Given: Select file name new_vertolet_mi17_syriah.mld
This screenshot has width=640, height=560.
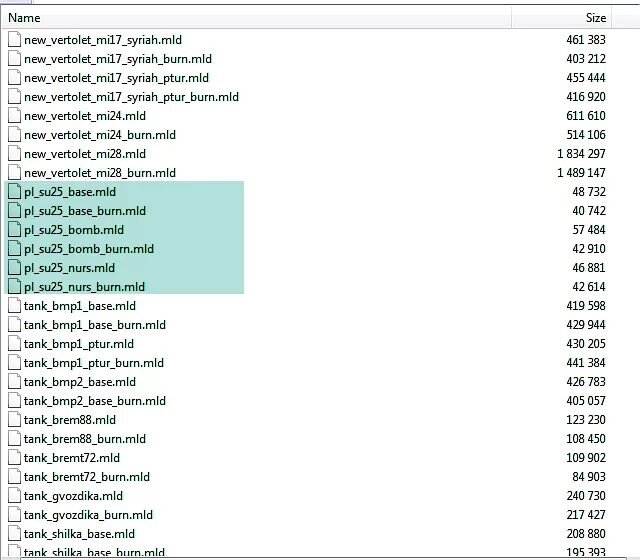Looking at the screenshot, I should tap(103, 40).
